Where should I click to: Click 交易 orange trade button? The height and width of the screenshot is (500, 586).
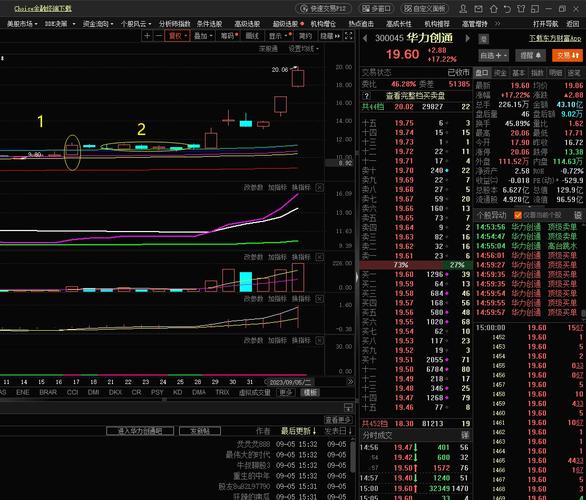pos(567,56)
